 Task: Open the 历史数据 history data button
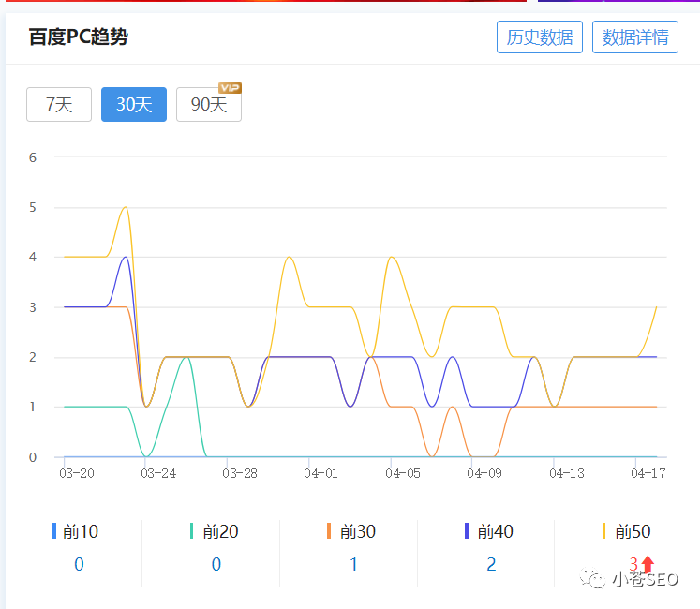pos(539,37)
